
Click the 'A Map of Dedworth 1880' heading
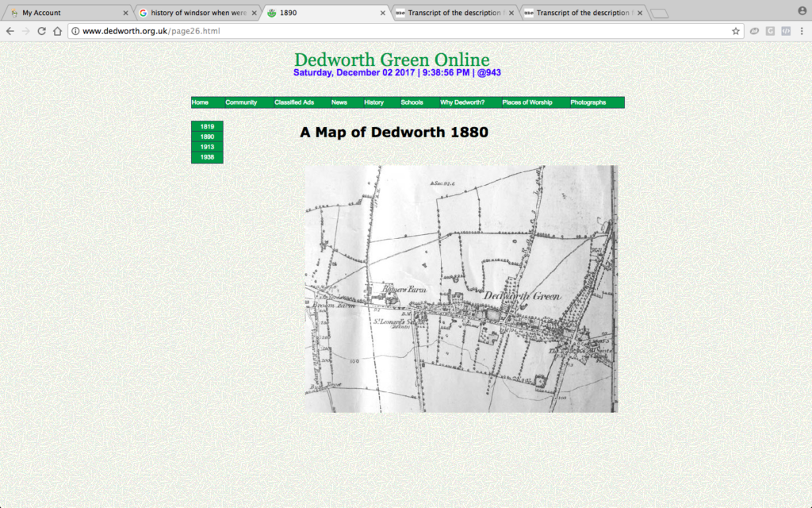coord(394,133)
